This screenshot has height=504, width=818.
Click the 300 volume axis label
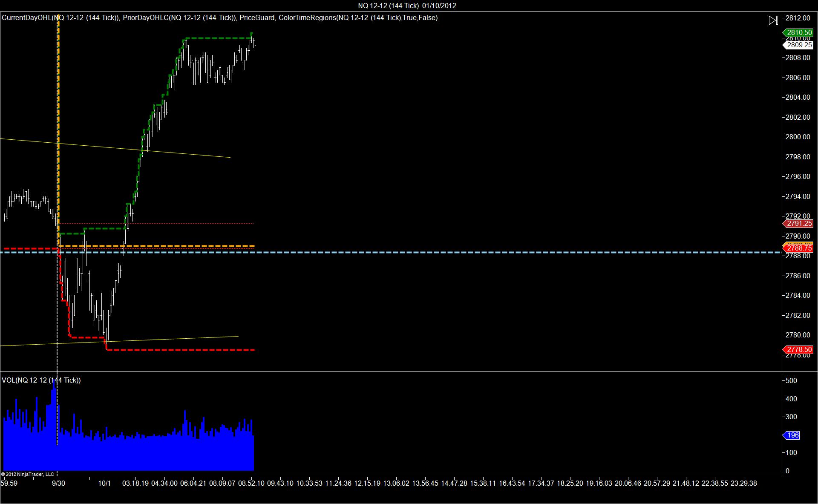point(791,417)
